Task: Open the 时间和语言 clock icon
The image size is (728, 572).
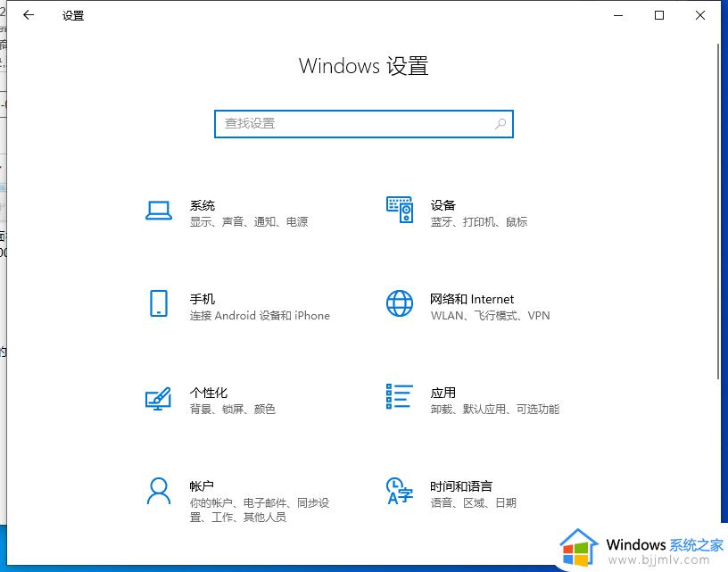Action: (x=400, y=491)
